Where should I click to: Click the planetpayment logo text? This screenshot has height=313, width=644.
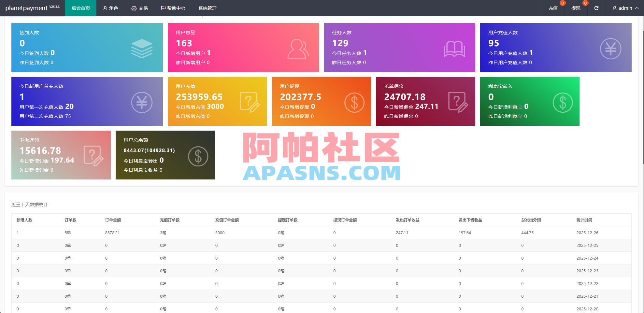pos(26,8)
